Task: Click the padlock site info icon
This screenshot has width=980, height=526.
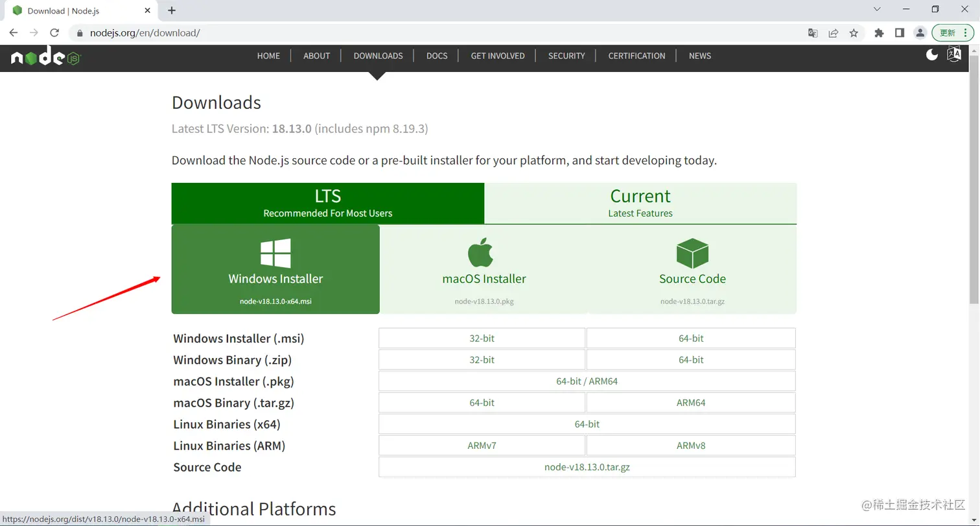Action: point(80,33)
